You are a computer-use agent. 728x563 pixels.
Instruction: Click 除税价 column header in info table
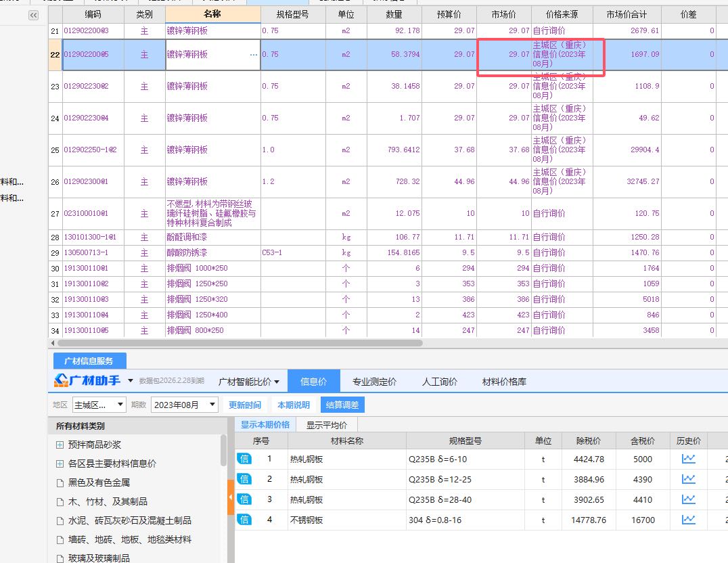coord(588,441)
